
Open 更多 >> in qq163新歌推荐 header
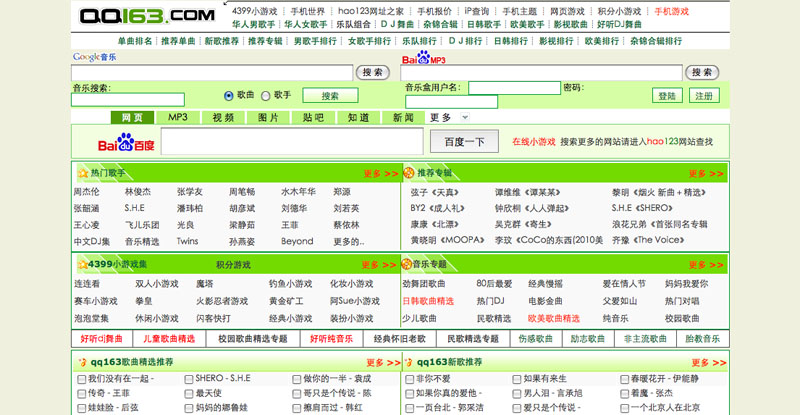point(709,362)
